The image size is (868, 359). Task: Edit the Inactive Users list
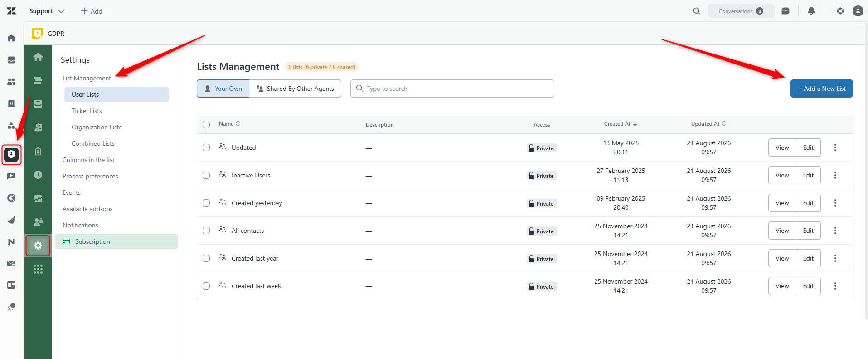[808, 175]
